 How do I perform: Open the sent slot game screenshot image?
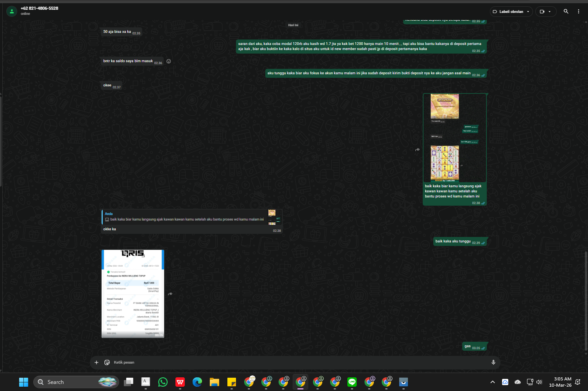[x=455, y=138]
